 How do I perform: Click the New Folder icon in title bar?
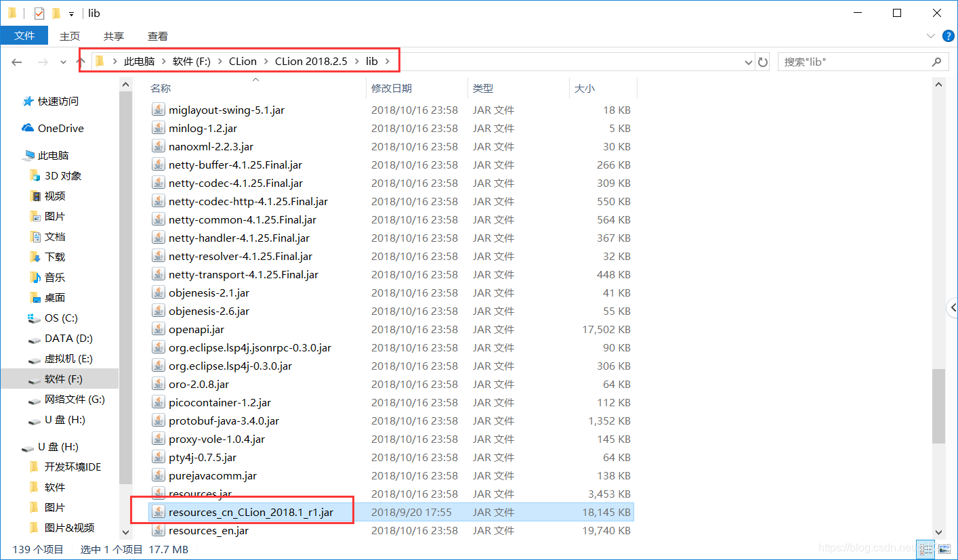[56, 13]
